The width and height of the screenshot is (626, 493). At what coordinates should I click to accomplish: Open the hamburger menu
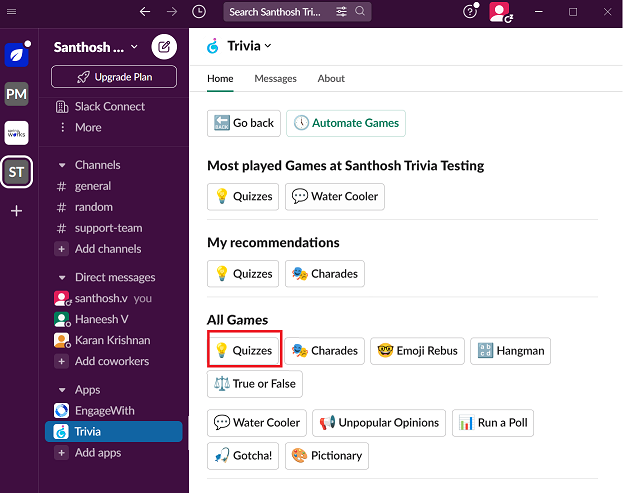click(12, 12)
